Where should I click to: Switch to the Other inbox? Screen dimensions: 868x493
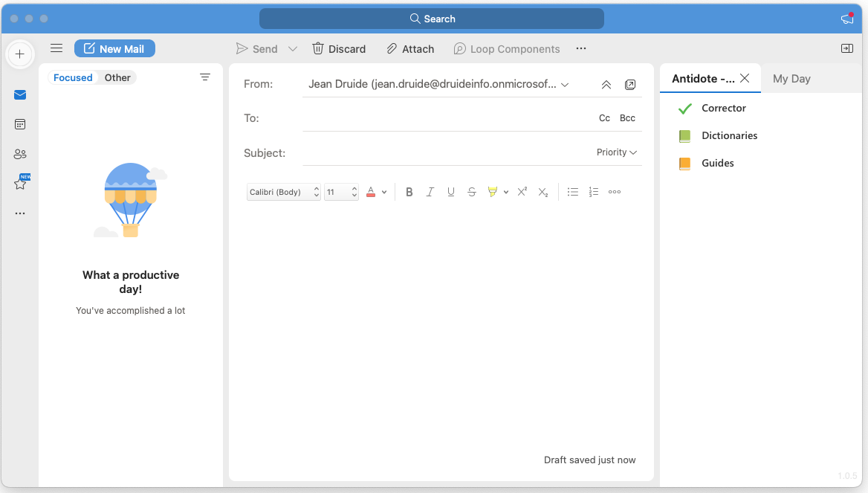(x=117, y=77)
